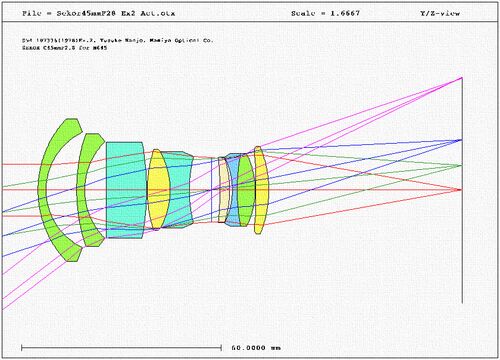Click the vertical image plane line
The image size is (500, 360).
click(x=462, y=190)
